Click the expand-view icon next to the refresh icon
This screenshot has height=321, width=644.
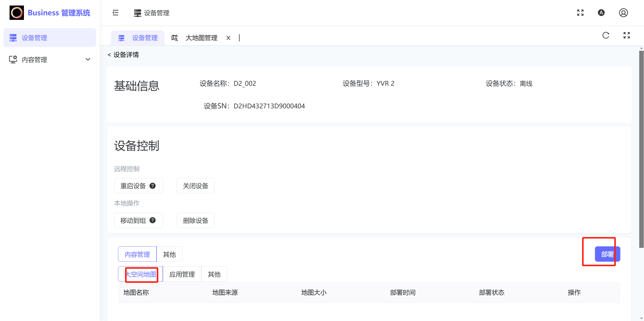(626, 35)
